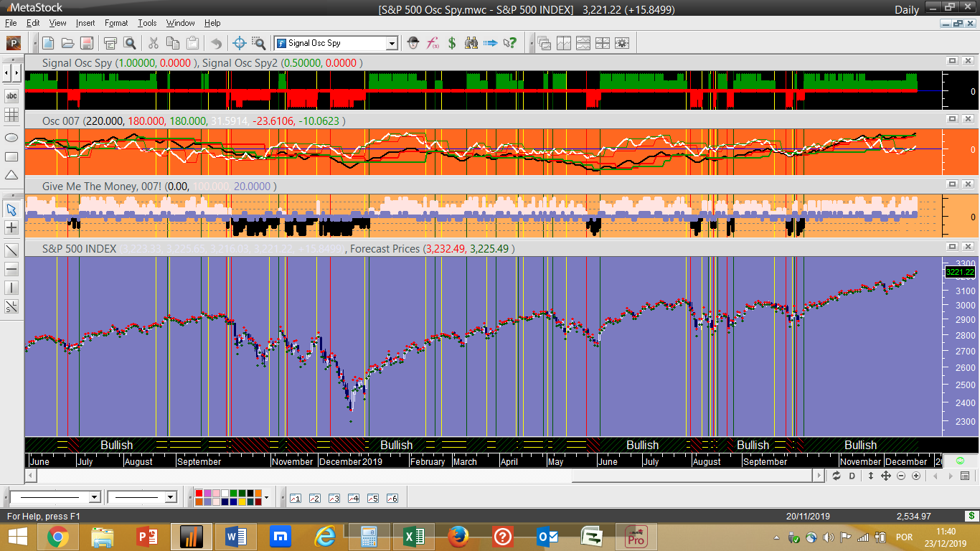
Task: Open the Print Preview magnifier icon
Action: tap(130, 43)
